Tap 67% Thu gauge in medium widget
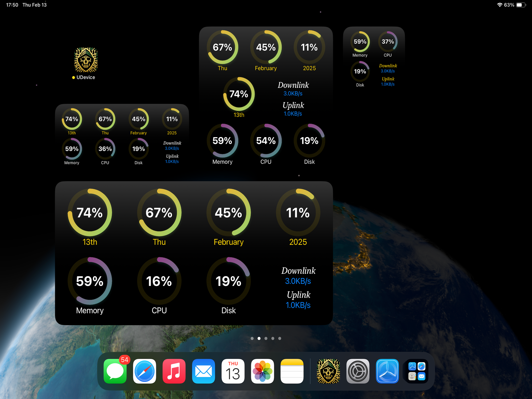This screenshot has height=399, width=532. coord(105,119)
